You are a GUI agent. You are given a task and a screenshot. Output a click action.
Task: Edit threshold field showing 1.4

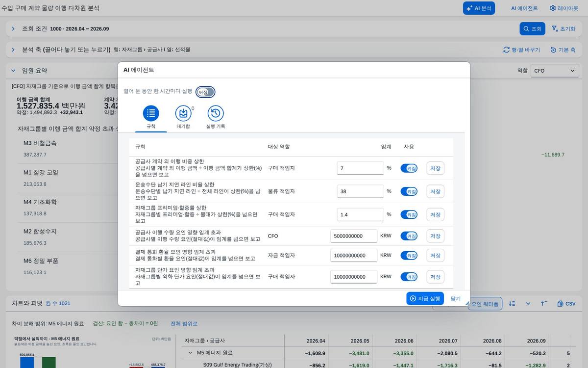point(360,214)
